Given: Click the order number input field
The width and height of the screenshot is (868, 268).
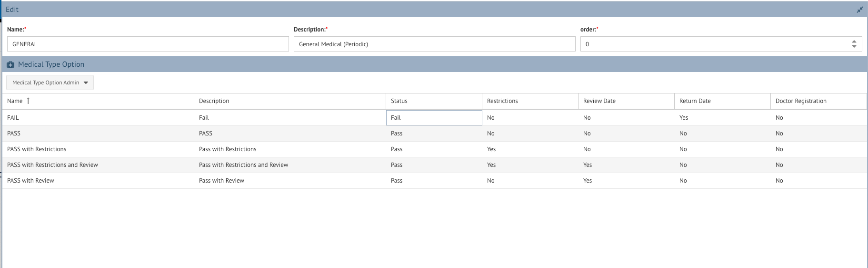Looking at the screenshot, I should (714, 44).
